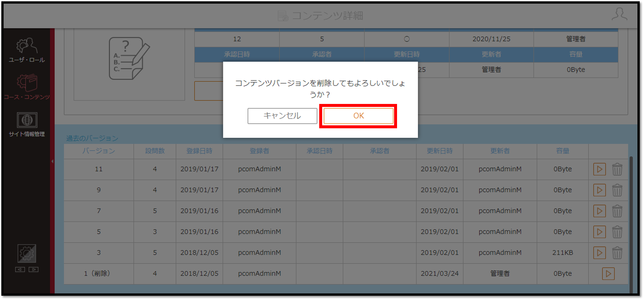
Task: Click the right arrow below settings gear
Action: point(33,269)
